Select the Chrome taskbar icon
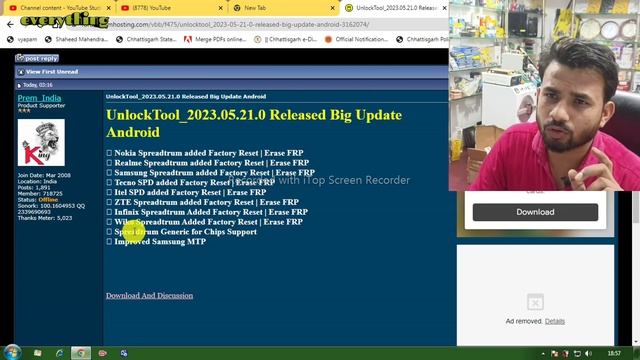 81,353
